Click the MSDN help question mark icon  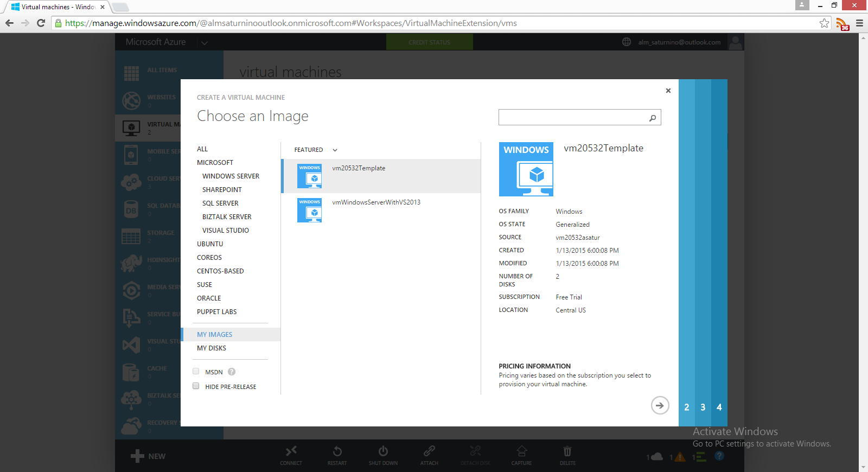coord(232,372)
